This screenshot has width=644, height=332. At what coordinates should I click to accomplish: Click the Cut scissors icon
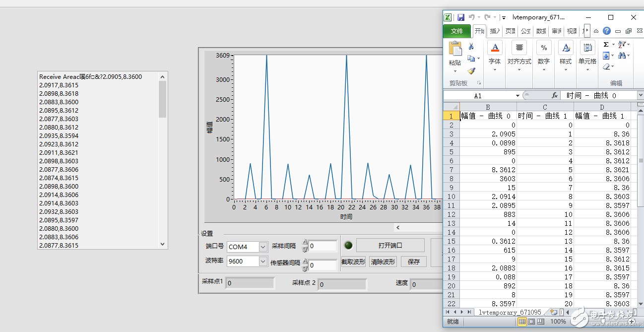(x=471, y=46)
